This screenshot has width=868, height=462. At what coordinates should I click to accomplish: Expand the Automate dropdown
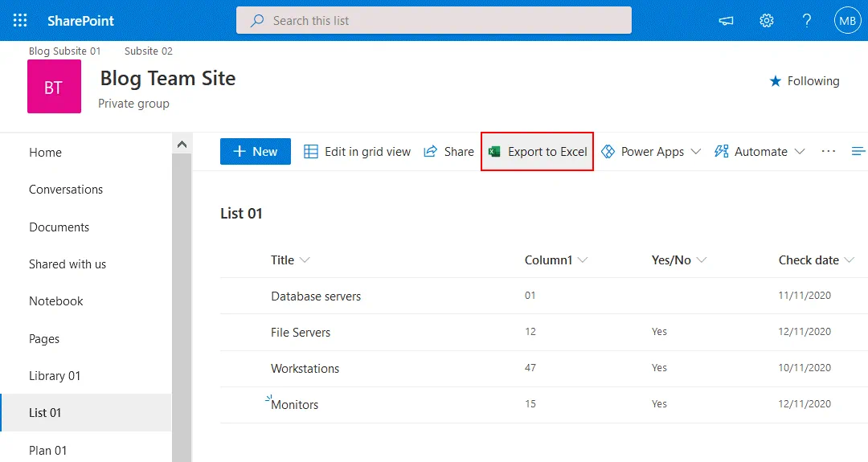(759, 152)
